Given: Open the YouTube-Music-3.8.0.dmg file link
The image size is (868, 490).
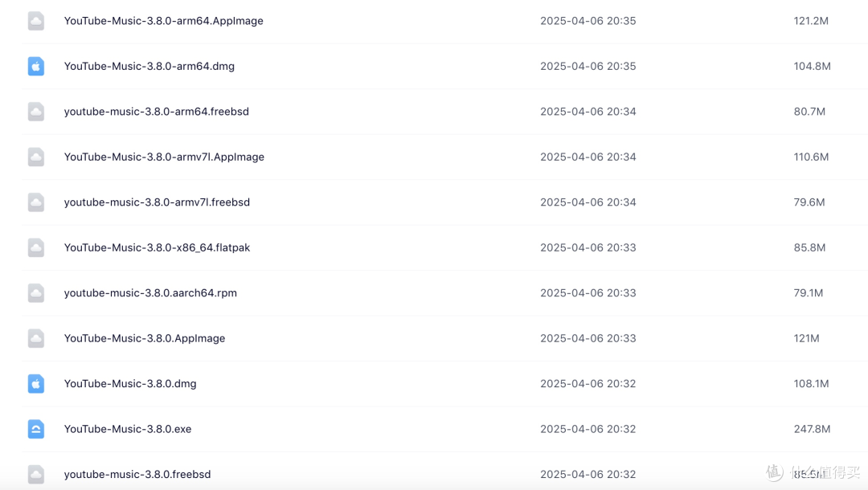Looking at the screenshot, I should click(x=130, y=384).
